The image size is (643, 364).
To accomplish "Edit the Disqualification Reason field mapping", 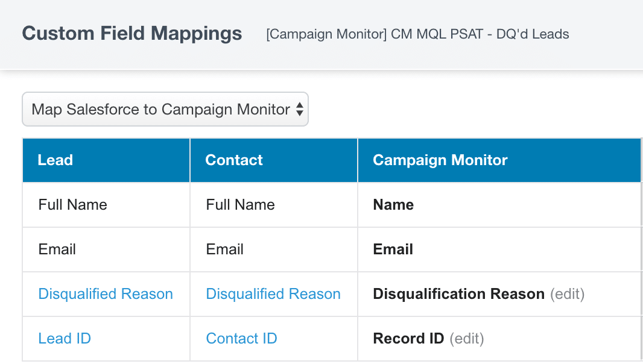I will point(567,294).
